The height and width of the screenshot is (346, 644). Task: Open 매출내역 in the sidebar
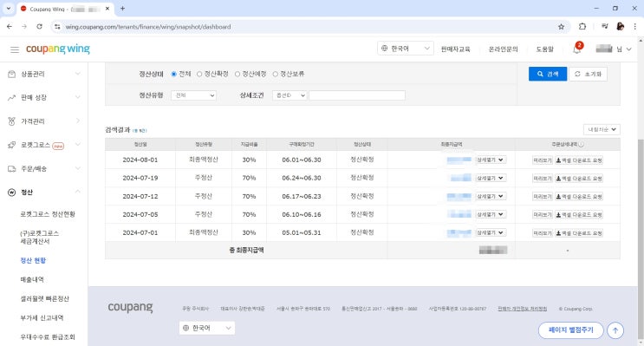point(32,279)
